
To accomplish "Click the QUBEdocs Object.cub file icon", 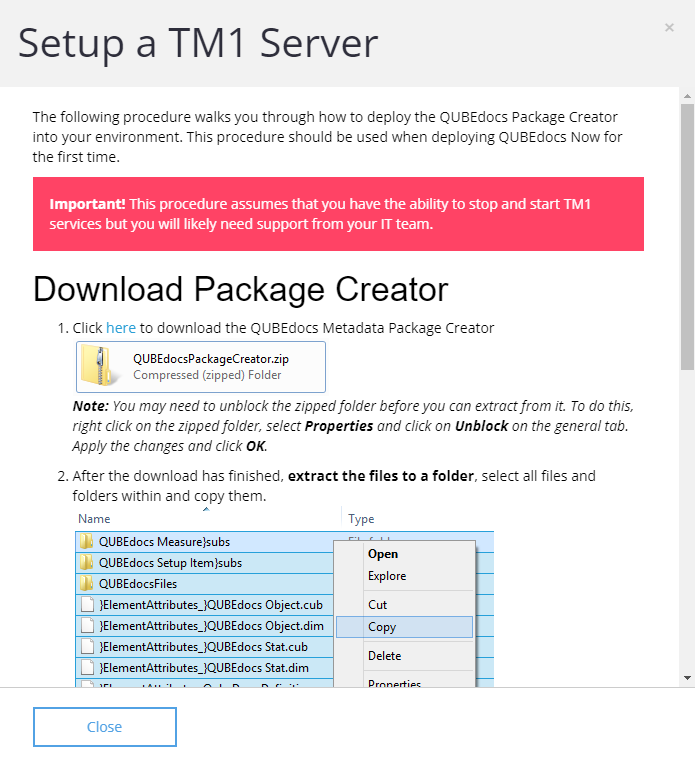I will (x=87, y=605).
